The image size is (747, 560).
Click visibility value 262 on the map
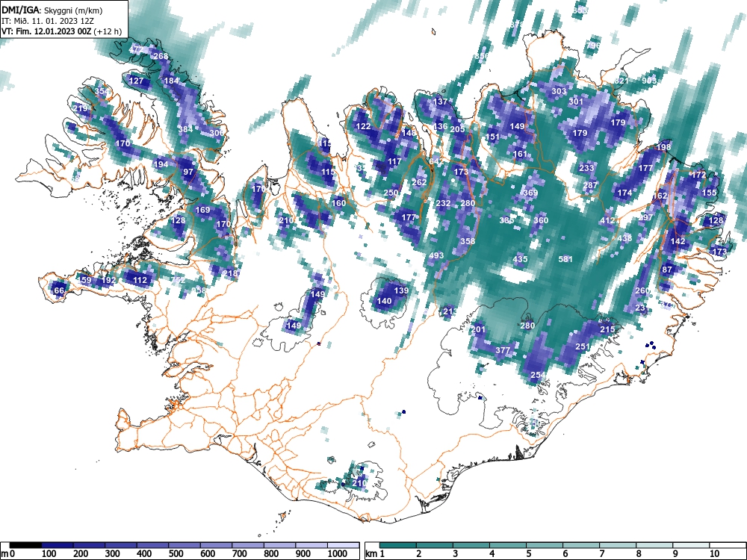419,182
